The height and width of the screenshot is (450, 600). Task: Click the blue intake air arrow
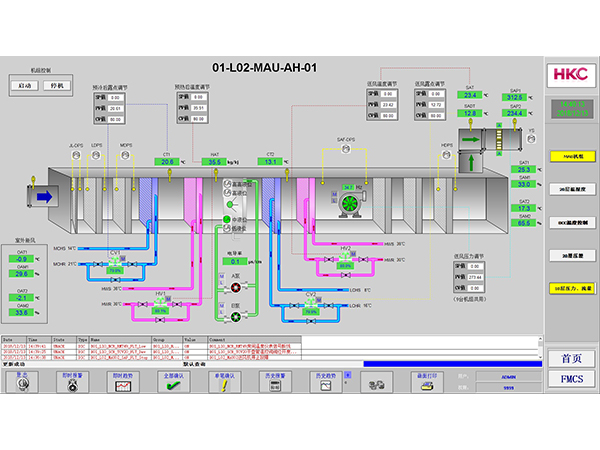[x=44, y=197]
